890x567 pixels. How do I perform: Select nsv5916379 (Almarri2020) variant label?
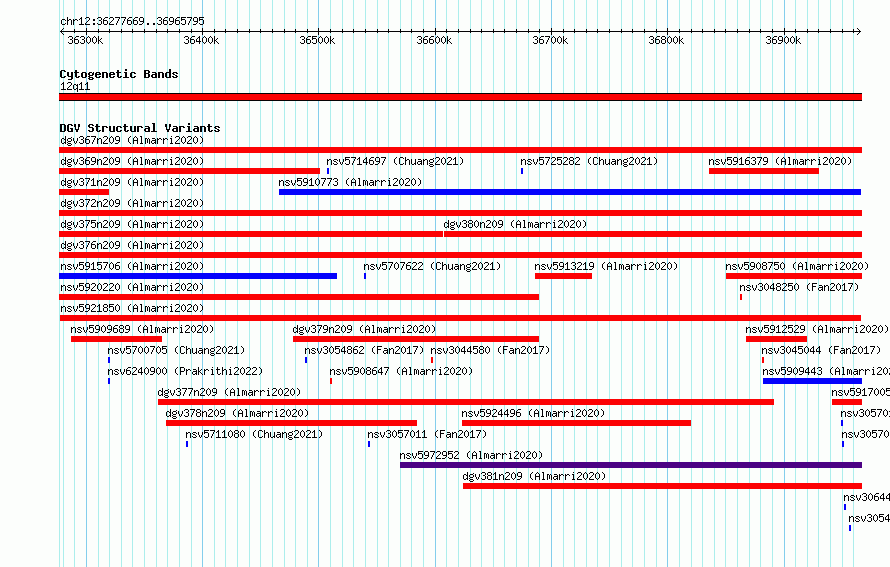tap(780, 161)
